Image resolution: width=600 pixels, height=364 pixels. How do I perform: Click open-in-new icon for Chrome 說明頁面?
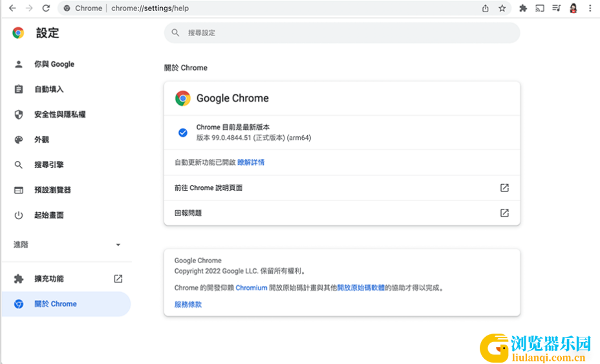[x=504, y=187]
